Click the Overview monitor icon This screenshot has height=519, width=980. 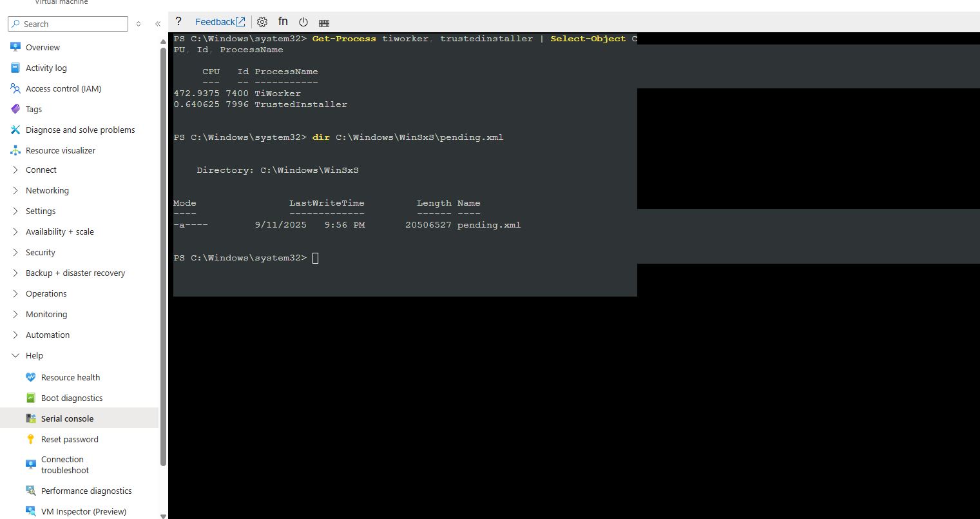click(x=15, y=47)
